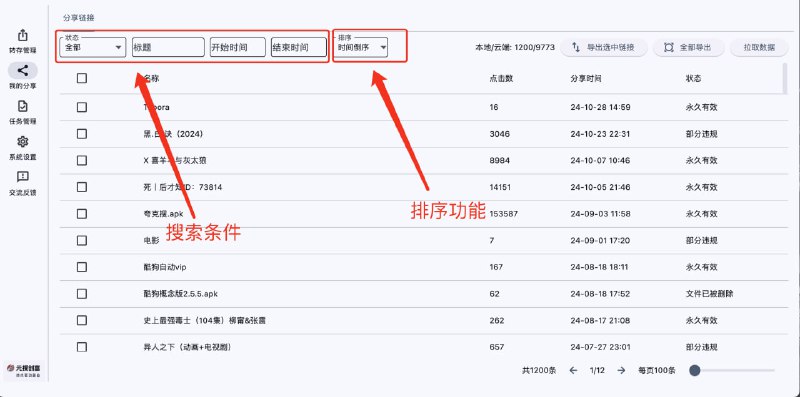Click the 分享链接 breadcrumb title
The image size is (800, 397).
coord(79,17)
